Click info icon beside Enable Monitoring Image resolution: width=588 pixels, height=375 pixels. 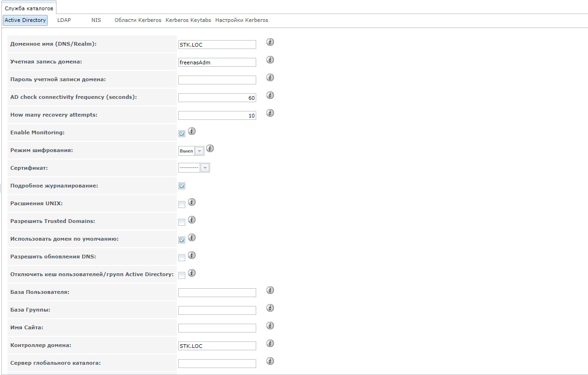[x=192, y=131]
